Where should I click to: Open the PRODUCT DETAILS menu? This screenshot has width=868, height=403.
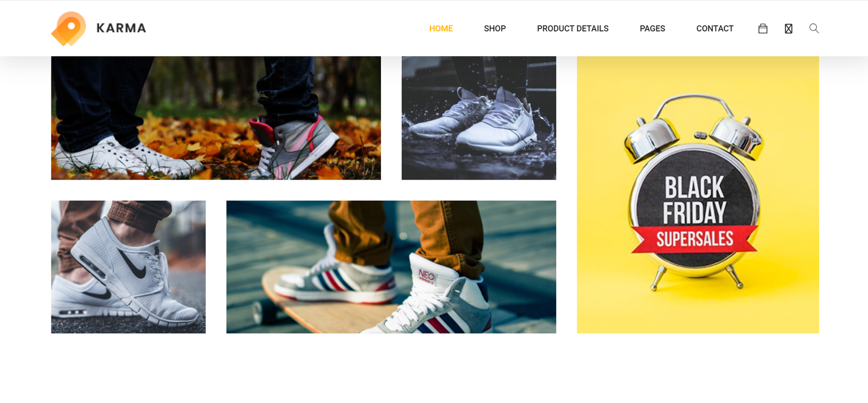coord(573,28)
